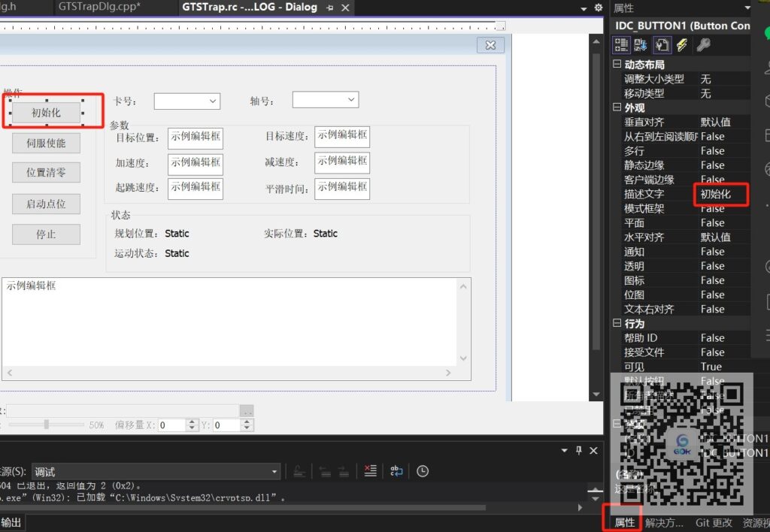Switch Properties grid to categorized view
Viewport: 770px width, 532px height.
point(621,45)
